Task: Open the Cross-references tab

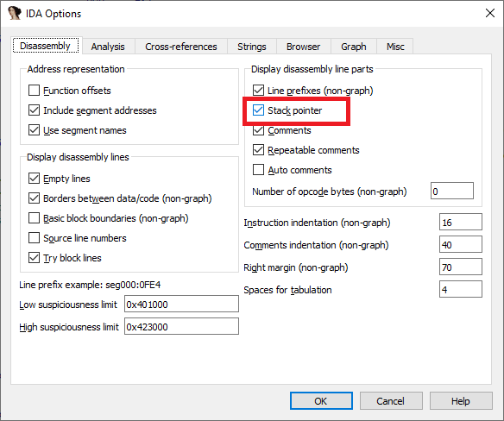Action: point(181,47)
